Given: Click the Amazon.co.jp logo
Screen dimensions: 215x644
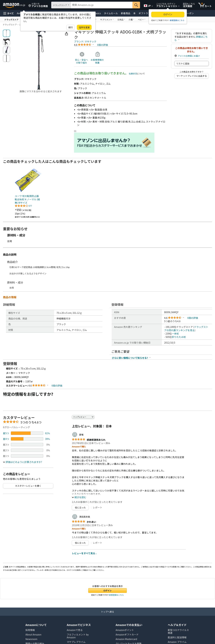Looking at the screenshot, I should pyautogui.click(x=14, y=5).
